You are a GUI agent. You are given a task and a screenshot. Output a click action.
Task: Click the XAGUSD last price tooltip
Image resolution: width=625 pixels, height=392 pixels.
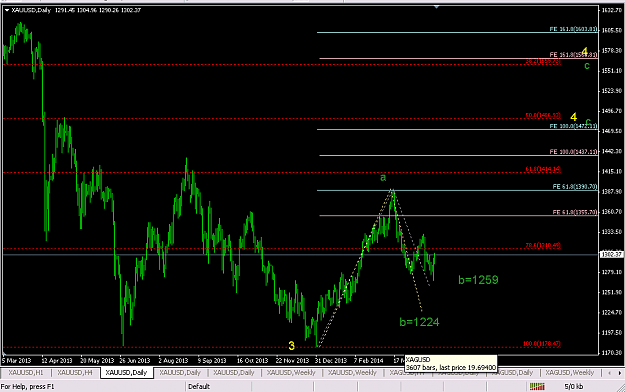point(451,363)
